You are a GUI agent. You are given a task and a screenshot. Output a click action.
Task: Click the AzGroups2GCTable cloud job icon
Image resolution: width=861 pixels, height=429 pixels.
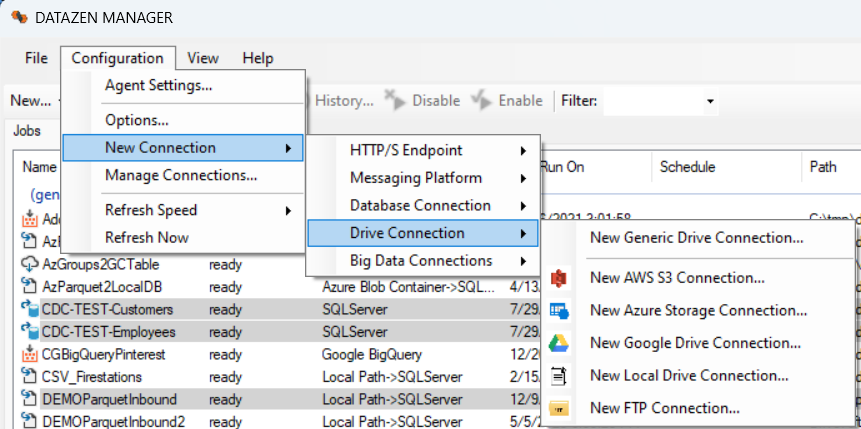(29, 264)
